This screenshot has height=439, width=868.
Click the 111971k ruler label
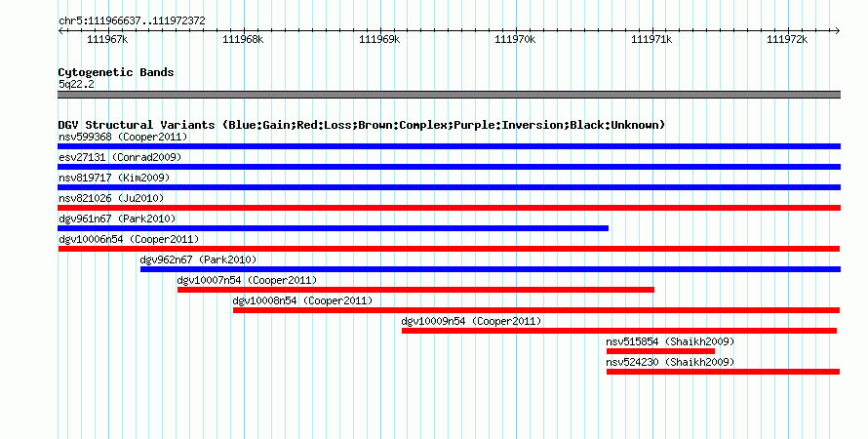pos(651,39)
